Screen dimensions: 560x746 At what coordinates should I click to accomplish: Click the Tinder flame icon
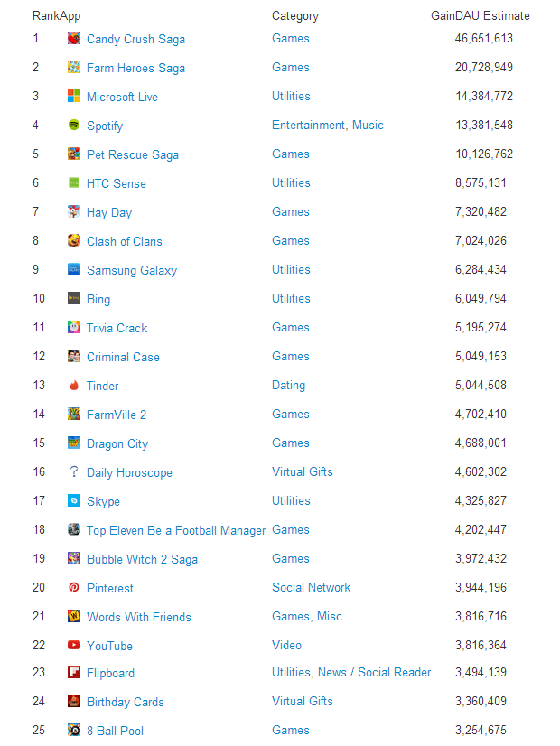click(x=74, y=386)
